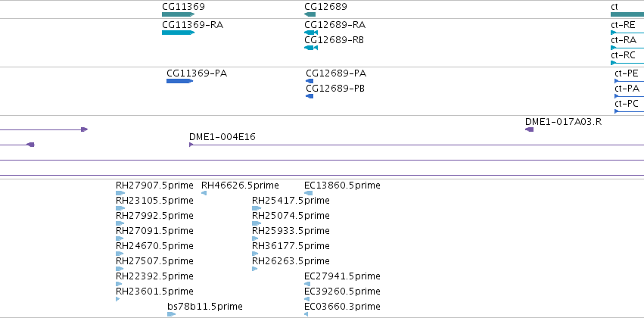644x318 pixels.
Task: Select the CG11369-RA transcript bar
Action: 179,33
